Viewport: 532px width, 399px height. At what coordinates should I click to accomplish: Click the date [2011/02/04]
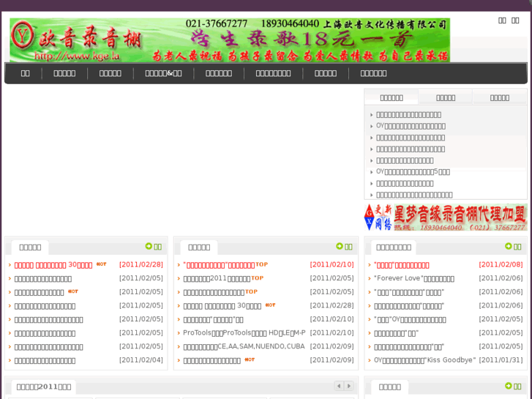pyautogui.click(x=141, y=359)
